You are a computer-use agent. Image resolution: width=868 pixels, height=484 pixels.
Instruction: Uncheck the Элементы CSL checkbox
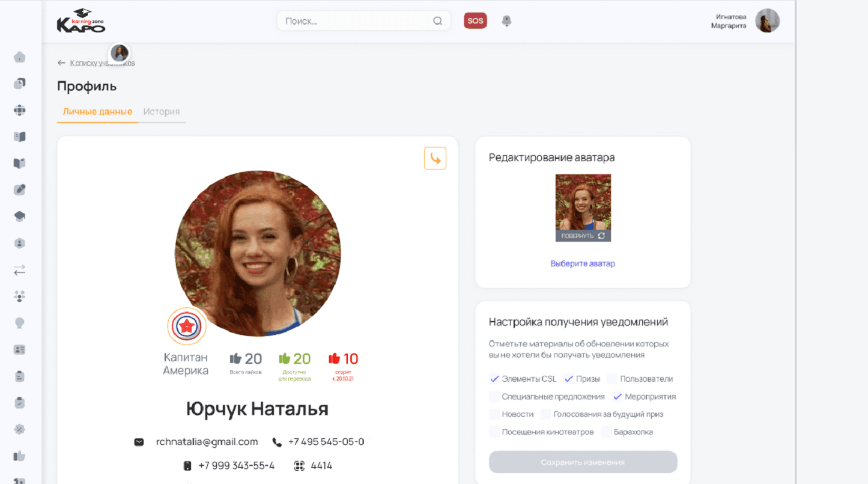click(494, 379)
